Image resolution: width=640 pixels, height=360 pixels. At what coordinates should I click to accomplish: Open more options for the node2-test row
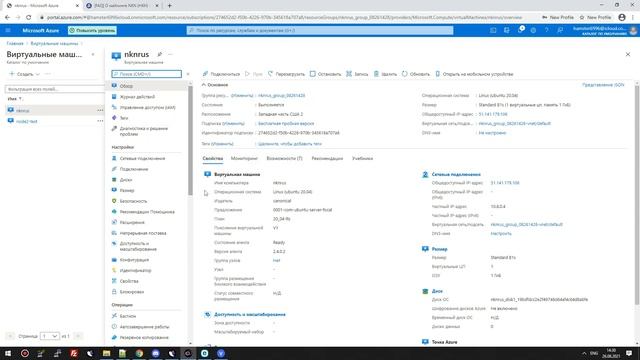(100, 121)
